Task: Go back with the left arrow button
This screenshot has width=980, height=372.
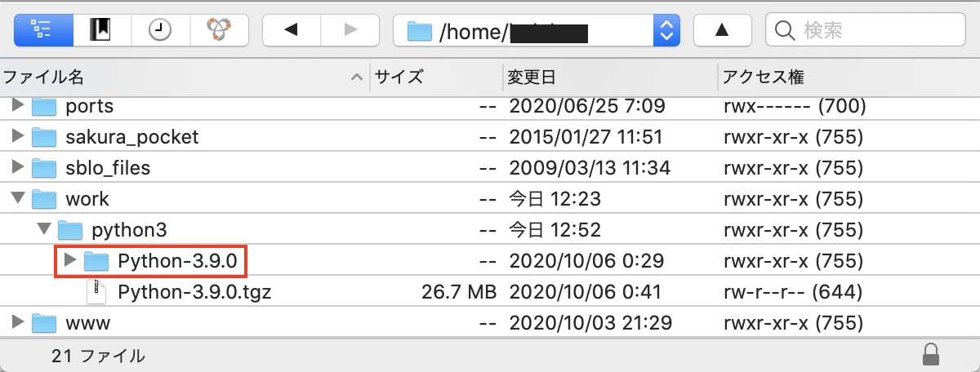Action: [x=291, y=30]
